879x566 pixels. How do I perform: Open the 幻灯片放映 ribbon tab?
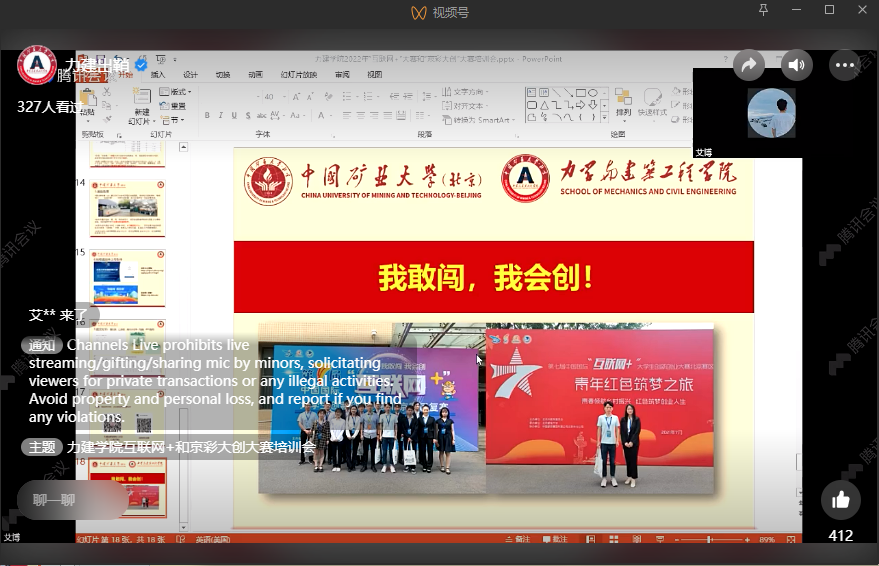point(298,74)
